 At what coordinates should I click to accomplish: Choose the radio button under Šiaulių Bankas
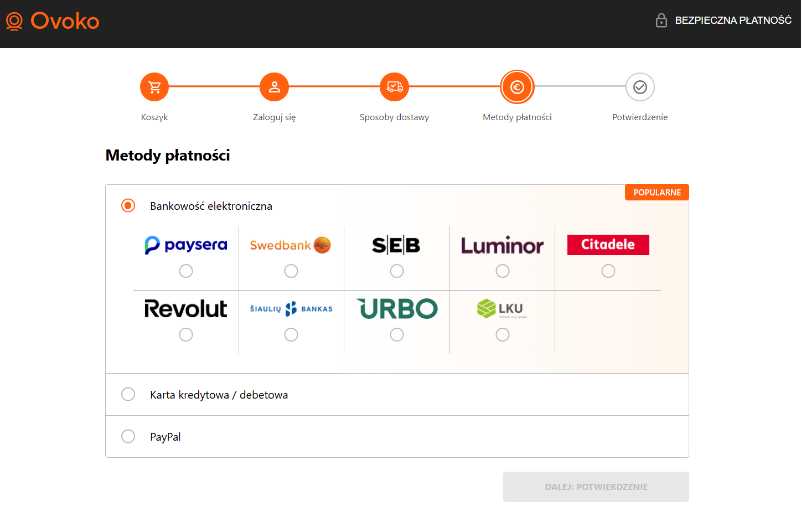pos(291,334)
